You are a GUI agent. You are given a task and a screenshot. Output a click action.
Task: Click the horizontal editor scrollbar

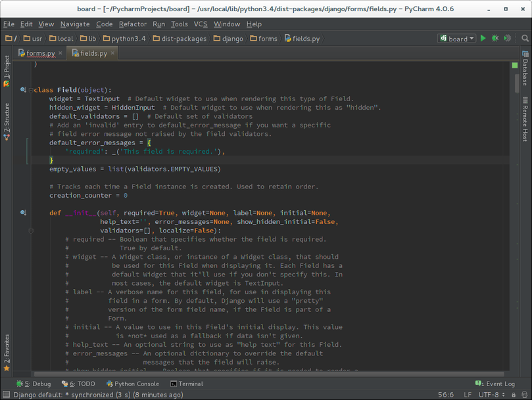click(x=270, y=374)
